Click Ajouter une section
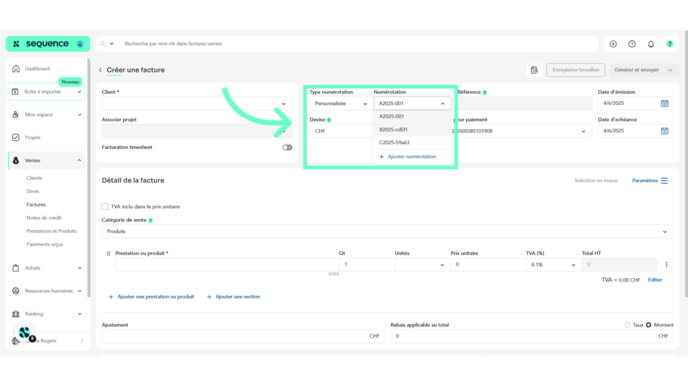688x387 pixels. pos(233,297)
